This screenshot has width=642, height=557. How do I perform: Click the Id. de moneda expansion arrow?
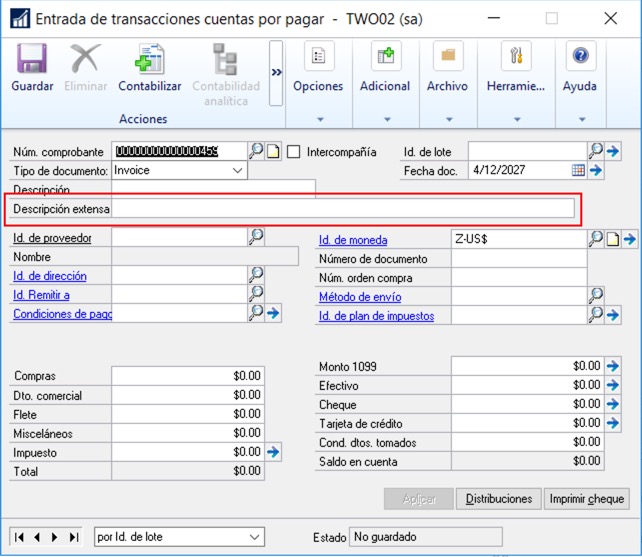pos(630,239)
